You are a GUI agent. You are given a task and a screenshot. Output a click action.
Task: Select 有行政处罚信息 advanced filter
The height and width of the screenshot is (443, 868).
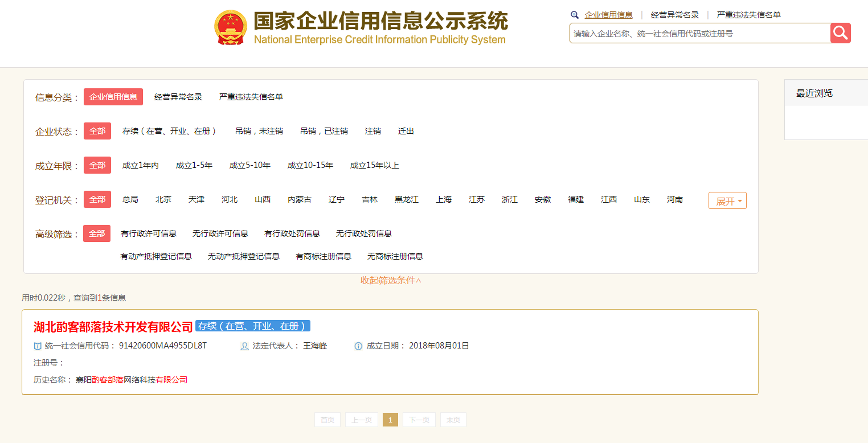pos(292,233)
